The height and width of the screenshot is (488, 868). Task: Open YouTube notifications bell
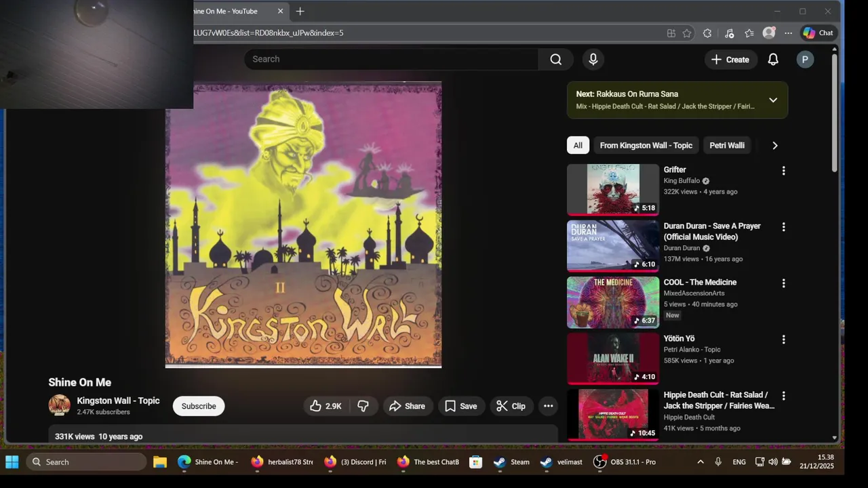773,60
